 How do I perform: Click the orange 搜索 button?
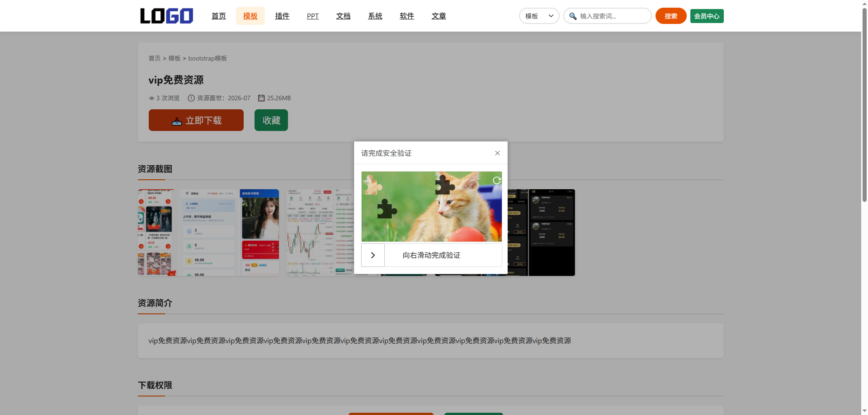pos(671,16)
